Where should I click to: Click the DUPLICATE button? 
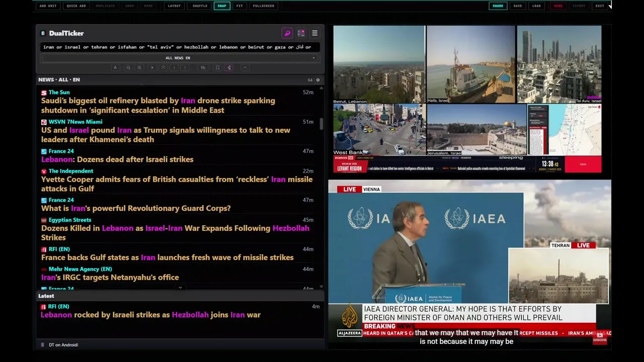click(105, 6)
